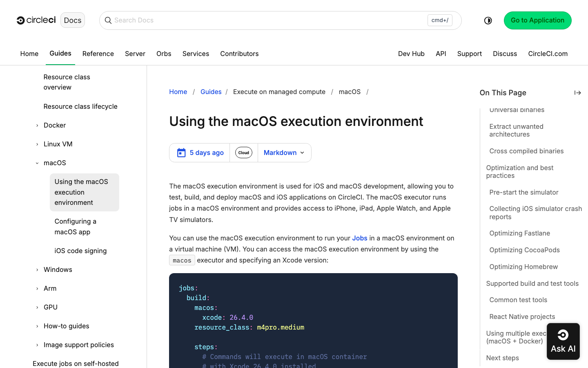Open iOS code signing page
The width and height of the screenshot is (588, 368).
[80, 251]
